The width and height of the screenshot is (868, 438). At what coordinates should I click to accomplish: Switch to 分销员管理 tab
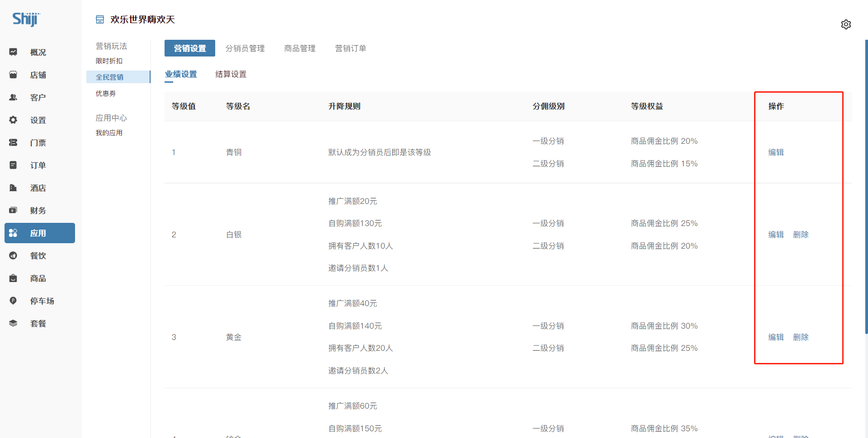pyautogui.click(x=245, y=48)
